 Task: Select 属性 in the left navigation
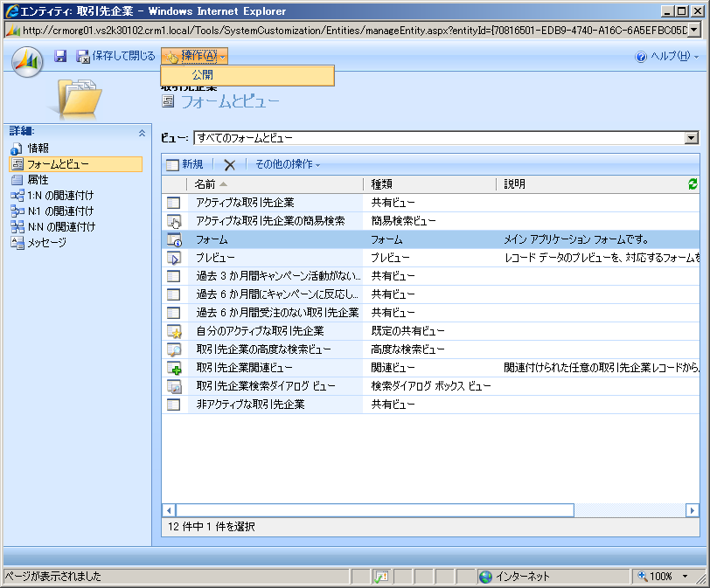coord(38,180)
